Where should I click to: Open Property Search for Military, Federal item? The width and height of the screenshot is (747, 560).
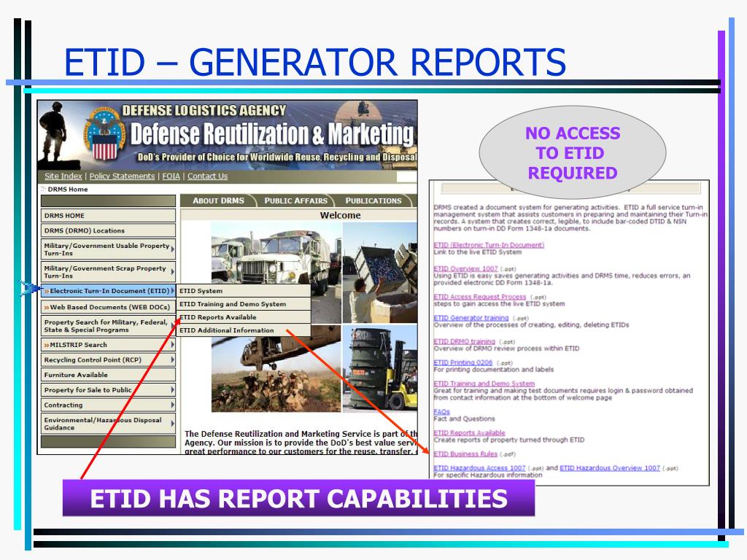pos(108,326)
